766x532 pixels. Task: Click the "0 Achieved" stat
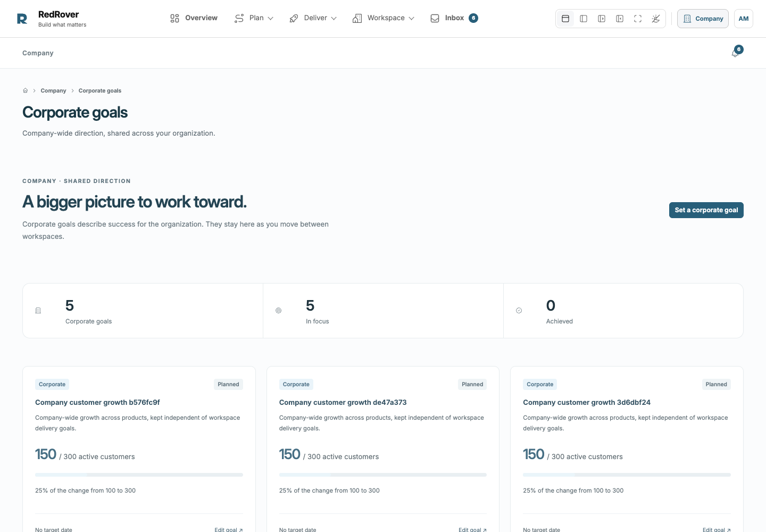pos(623,311)
